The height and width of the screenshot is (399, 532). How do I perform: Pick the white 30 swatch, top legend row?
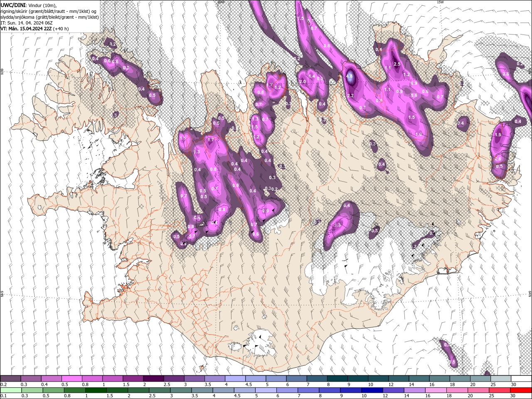coord(522,379)
